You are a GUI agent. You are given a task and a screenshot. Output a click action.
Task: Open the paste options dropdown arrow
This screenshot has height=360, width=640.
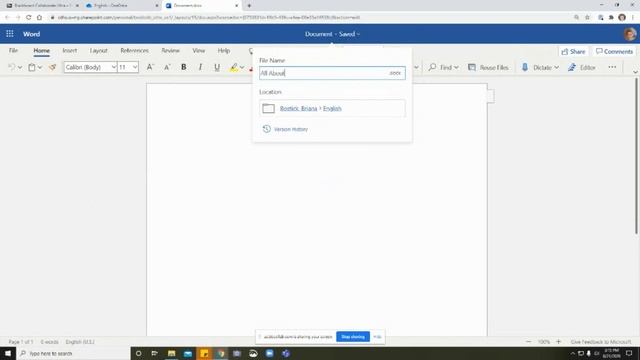tap(40, 68)
